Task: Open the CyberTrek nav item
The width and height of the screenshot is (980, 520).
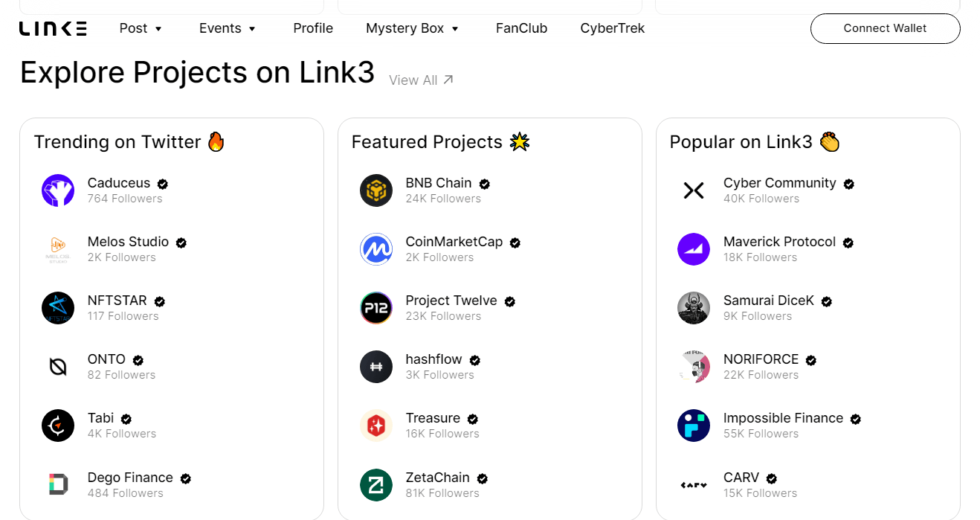Action: pos(612,28)
